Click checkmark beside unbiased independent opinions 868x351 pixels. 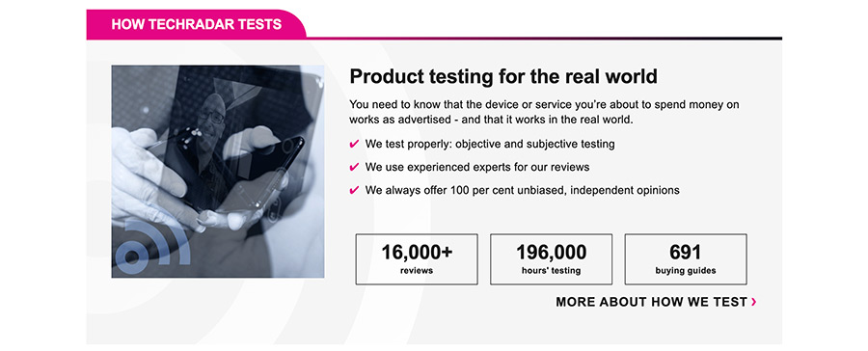[x=355, y=191]
